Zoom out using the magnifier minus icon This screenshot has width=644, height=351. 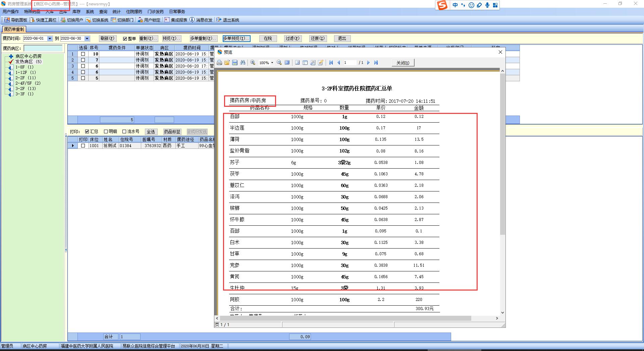pyautogui.click(x=279, y=63)
